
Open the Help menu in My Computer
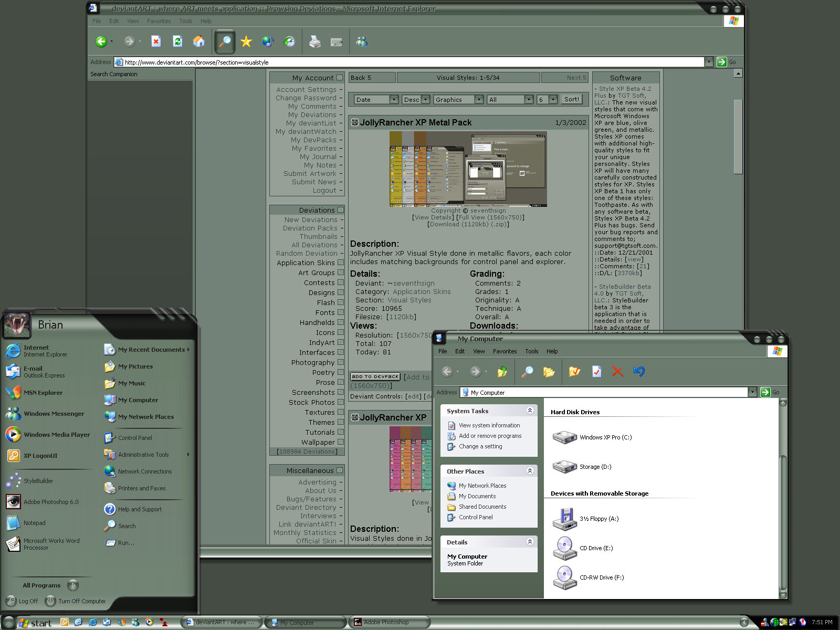coord(552,351)
